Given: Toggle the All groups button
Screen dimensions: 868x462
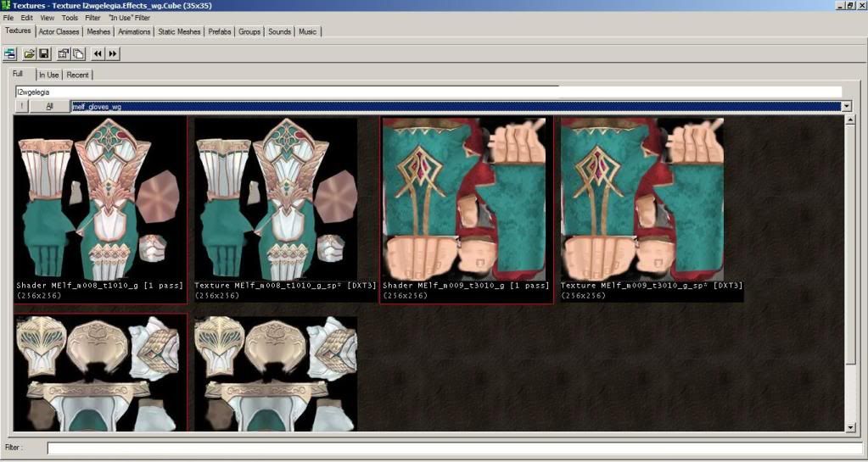Looking at the screenshot, I should point(49,106).
